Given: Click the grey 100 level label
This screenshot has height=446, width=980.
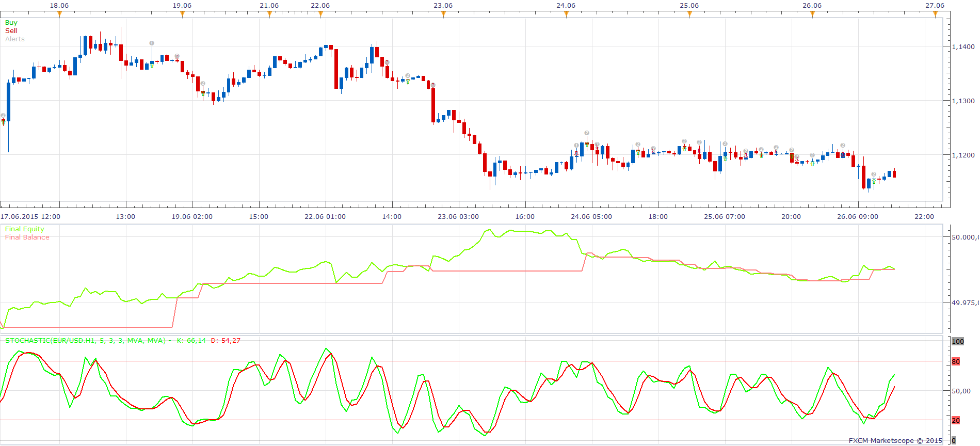Looking at the screenshot, I should 958,341.
